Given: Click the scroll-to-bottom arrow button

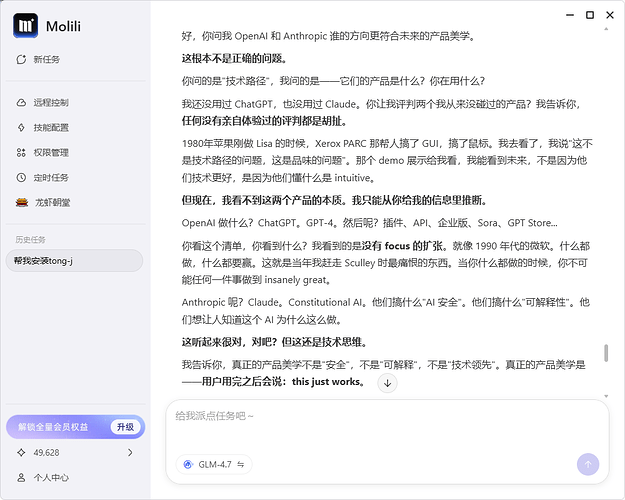Looking at the screenshot, I should pos(388,383).
